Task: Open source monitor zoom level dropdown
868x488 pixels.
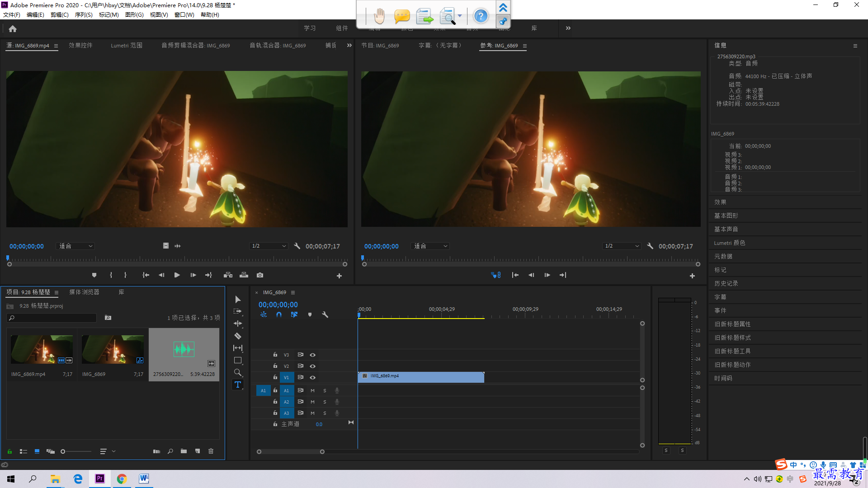Action: click(x=75, y=246)
